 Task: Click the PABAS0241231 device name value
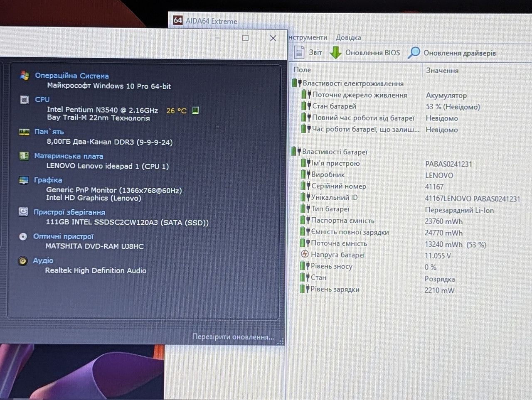[x=448, y=164]
